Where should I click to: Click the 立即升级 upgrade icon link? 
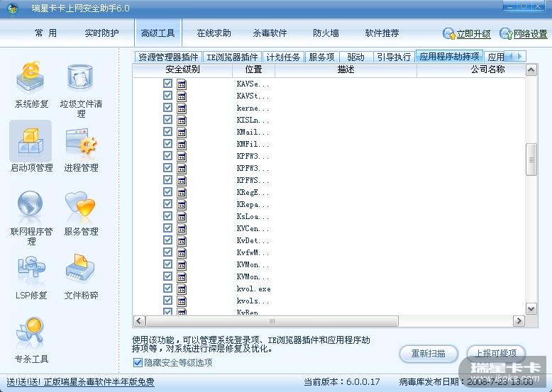click(467, 34)
